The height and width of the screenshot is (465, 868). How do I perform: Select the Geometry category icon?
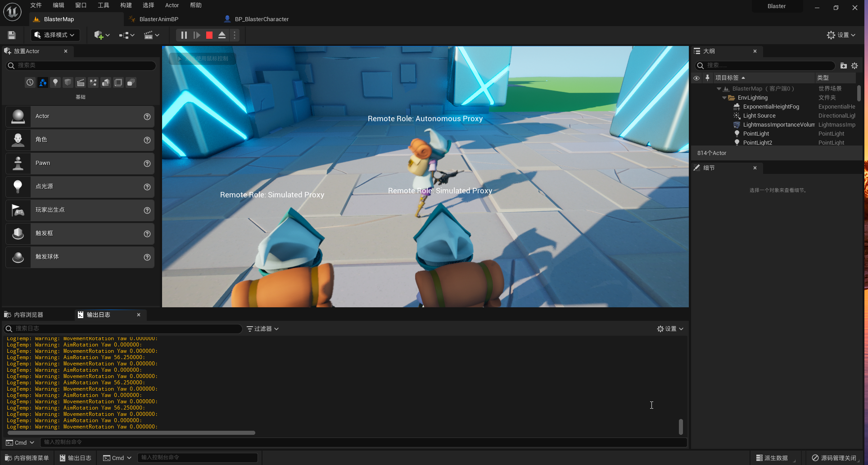tap(106, 82)
